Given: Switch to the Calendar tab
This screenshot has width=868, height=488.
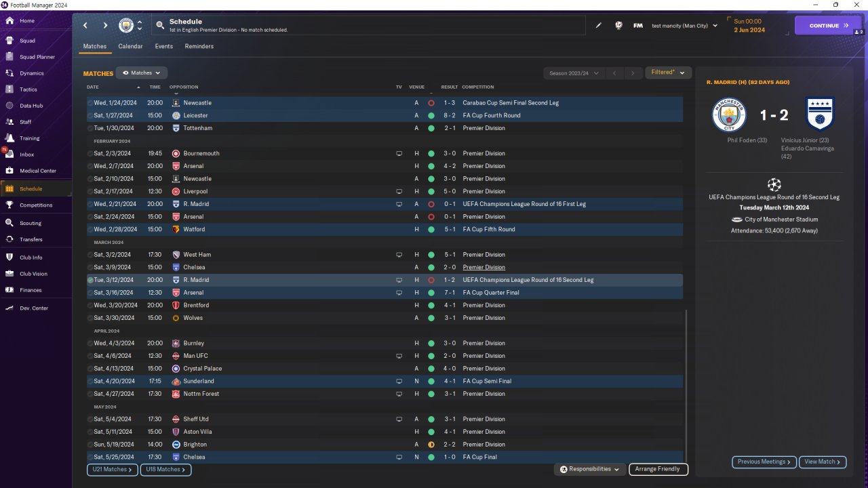Looking at the screenshot, I should coord(130,47).
